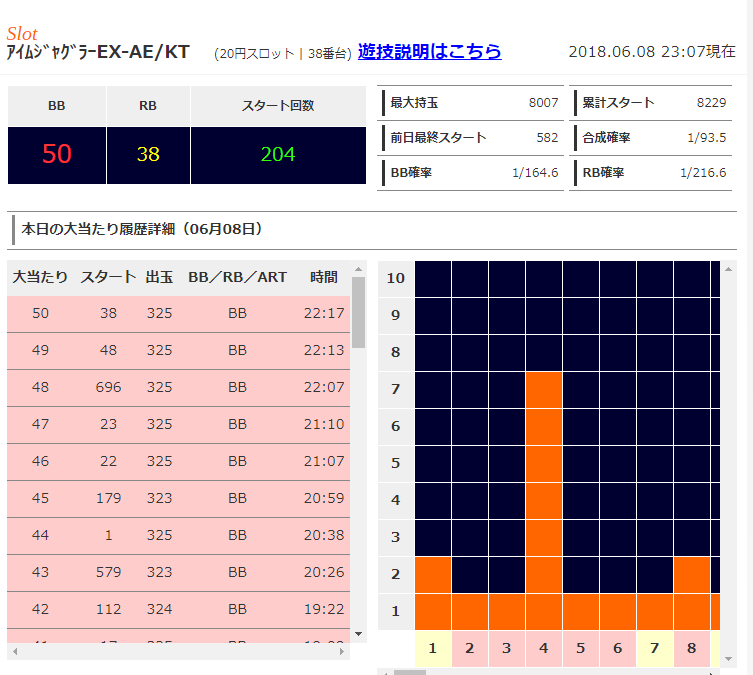753x675 pixels.
Task: Select the 時間 column header
Action: [324, 277]
